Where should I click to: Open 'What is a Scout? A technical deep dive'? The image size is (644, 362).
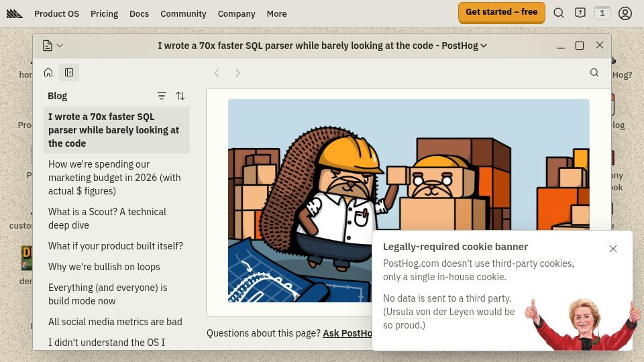tap(117, 219)
